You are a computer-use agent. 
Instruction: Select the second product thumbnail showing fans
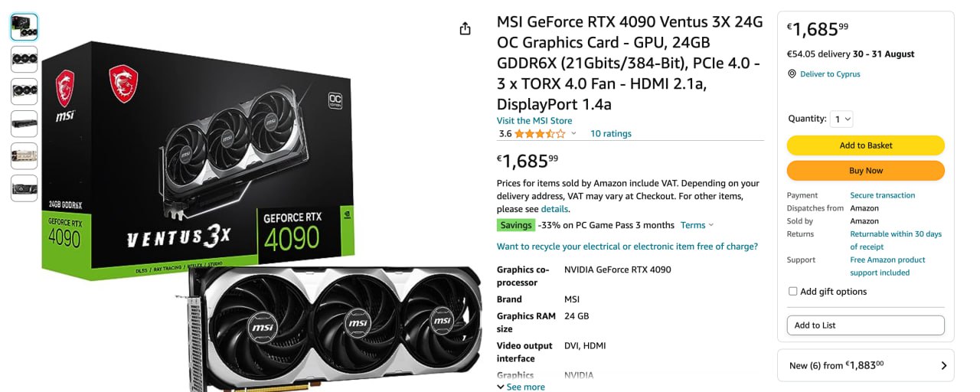coord(24,59)
